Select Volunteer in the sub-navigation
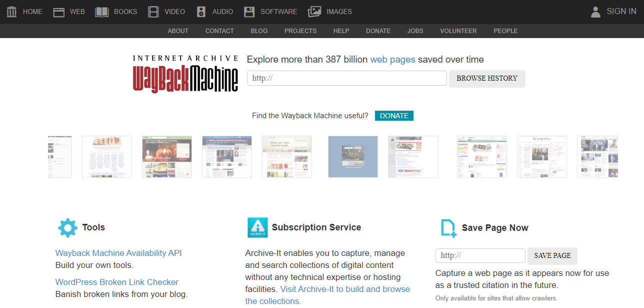Screen dimensions: 644x308 [x=458, y=31]
